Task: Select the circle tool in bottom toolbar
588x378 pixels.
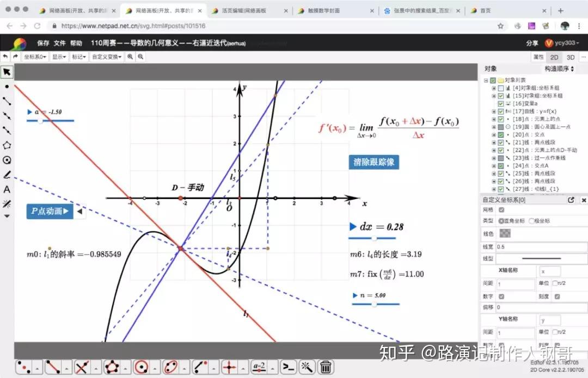Action: (x=142, y=367)
